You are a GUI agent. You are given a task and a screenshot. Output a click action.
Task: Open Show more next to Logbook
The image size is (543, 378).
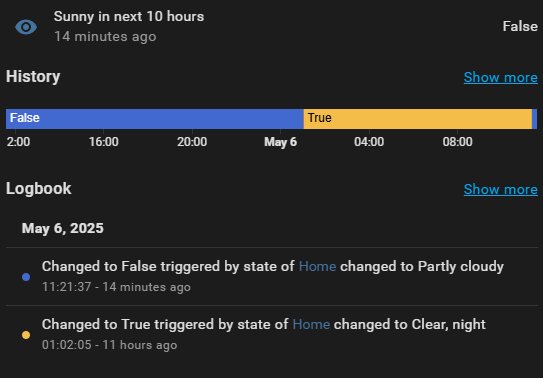500,189
